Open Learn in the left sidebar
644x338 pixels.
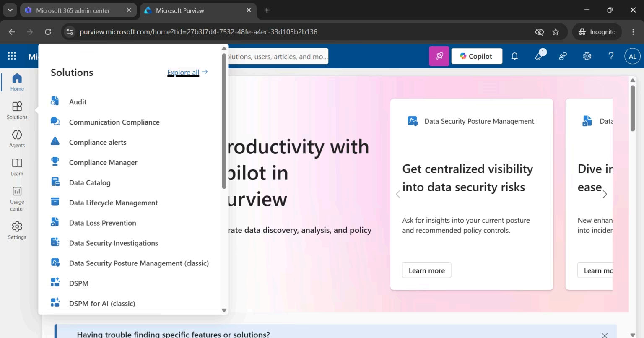pos(17,166)
